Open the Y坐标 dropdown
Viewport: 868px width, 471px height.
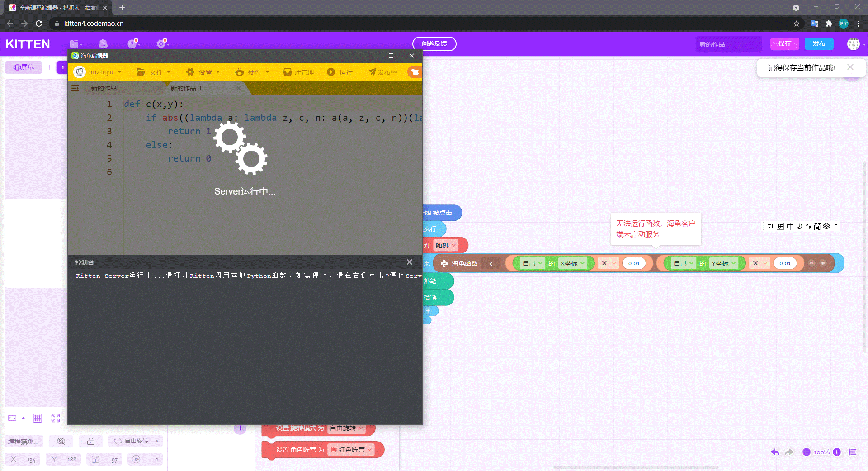[724, 263]
